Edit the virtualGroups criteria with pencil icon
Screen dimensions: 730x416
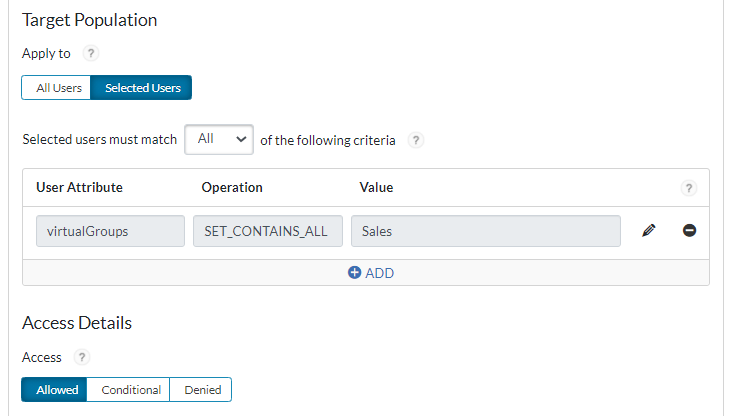click(x=649, y=231)
